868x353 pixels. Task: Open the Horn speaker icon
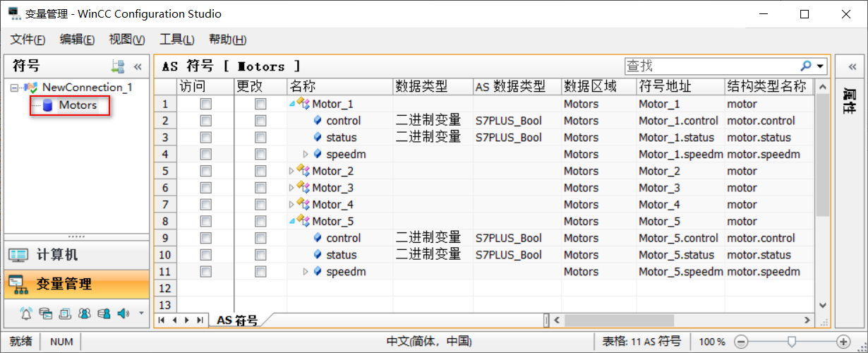tap(123, 313)
